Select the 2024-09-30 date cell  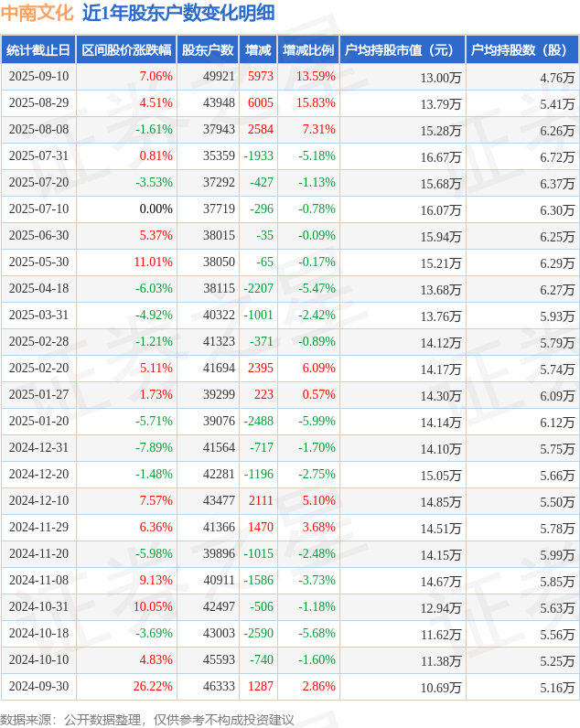tap(38, 687)
